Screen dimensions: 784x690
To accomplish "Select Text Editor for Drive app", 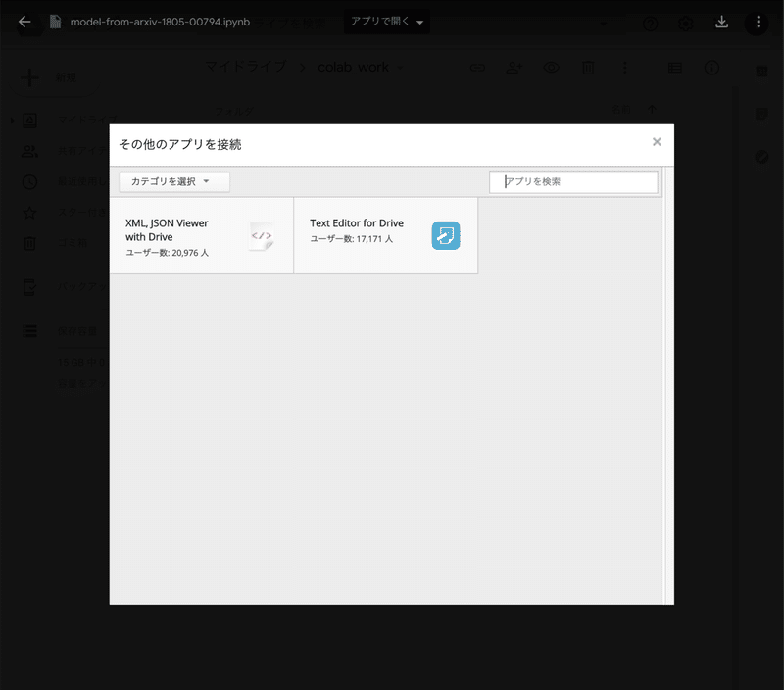I will coord(385,235).
